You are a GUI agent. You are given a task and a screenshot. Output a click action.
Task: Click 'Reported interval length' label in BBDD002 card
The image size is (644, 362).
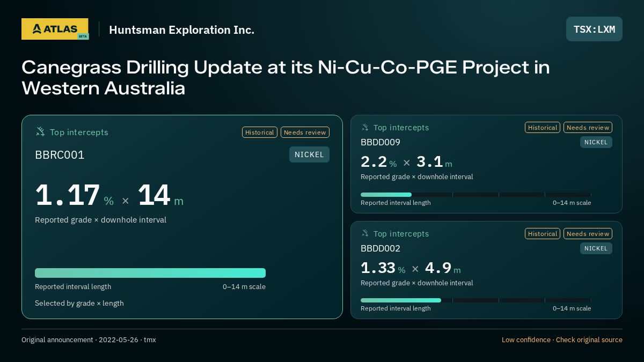pos(396,308)
